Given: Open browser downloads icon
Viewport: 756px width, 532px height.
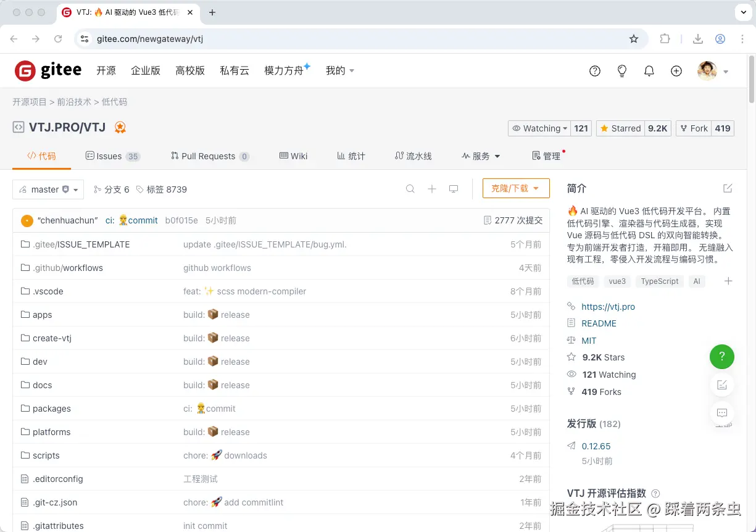Looking at the screenshot, I should click(698, 39).
